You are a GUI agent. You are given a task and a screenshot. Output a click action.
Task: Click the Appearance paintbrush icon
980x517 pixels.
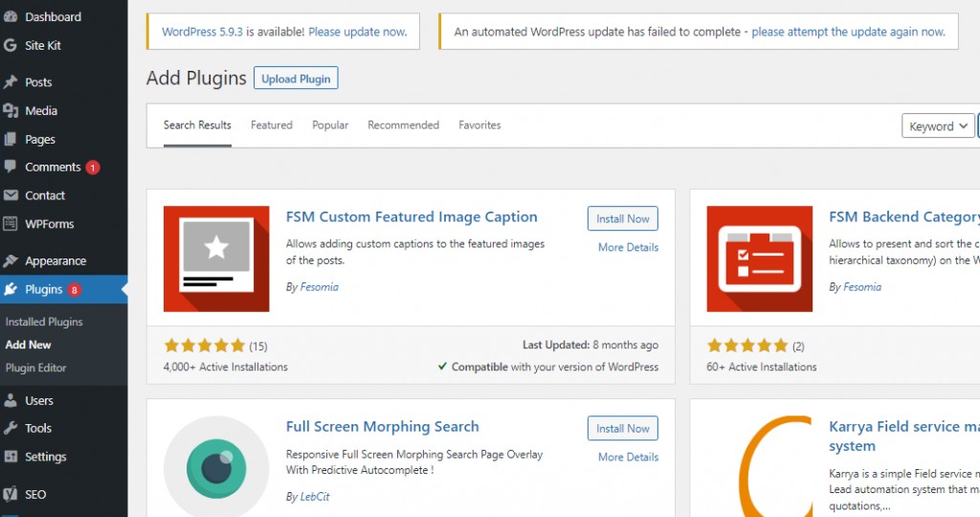pos(11,260)
